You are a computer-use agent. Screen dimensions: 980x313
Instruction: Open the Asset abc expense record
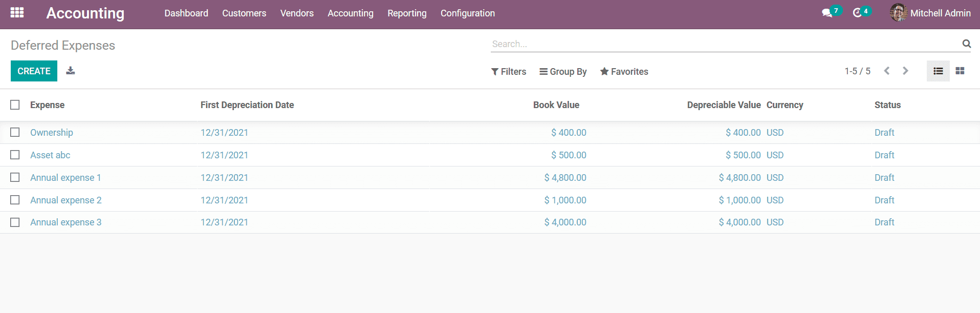pos(50,155)
